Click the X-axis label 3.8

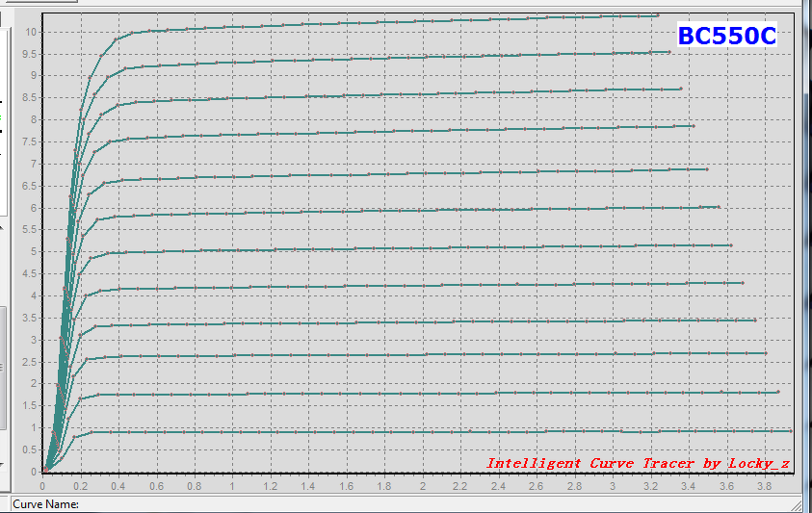pos(765,486)
